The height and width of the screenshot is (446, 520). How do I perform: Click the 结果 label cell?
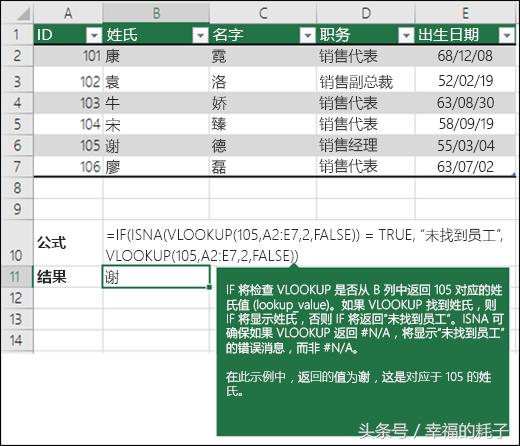[x=68, y=277]
